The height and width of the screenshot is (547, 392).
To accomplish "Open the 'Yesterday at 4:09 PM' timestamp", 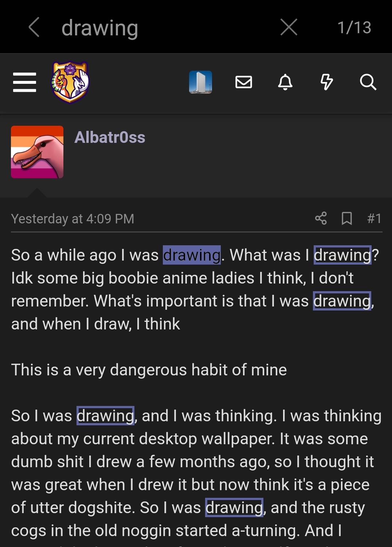I will (72, 219).
